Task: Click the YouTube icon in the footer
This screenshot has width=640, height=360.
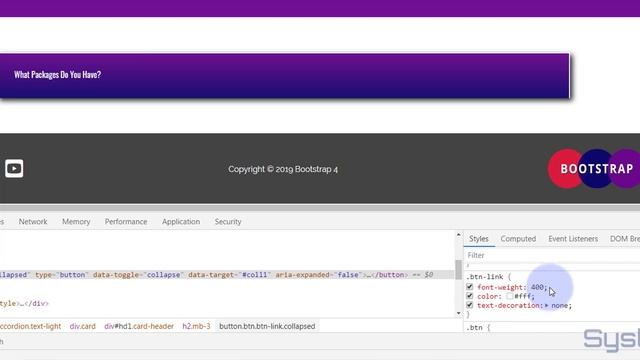Action: click(14, 169)
